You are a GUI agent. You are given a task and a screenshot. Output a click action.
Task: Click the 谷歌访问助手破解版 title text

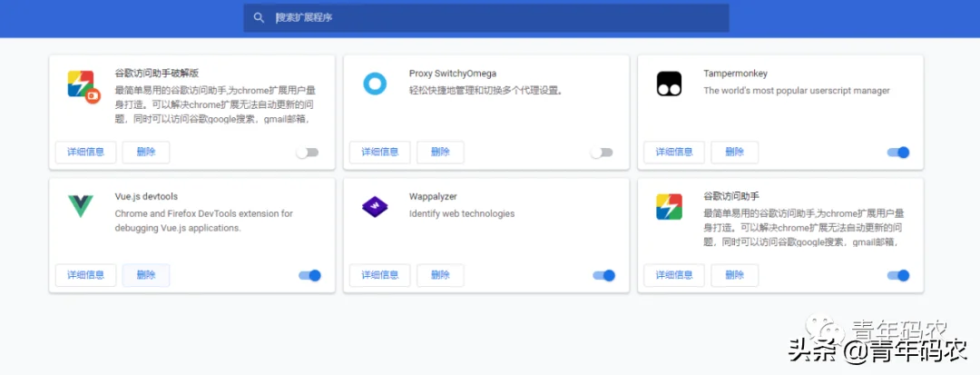[157, 74]
